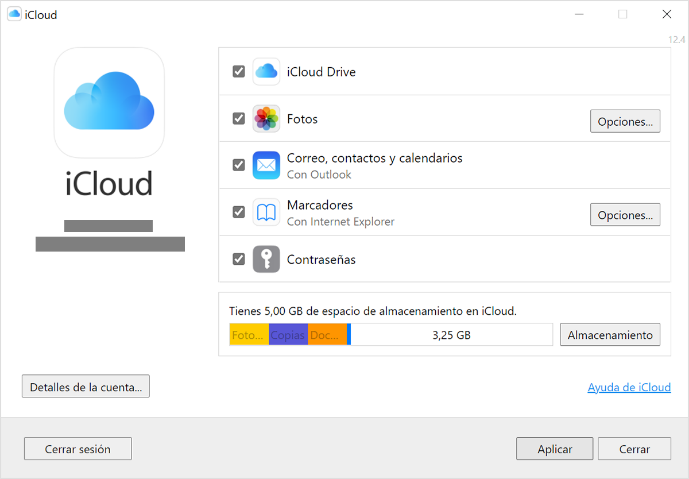Viewport: 689px width, 479px height.
Task: Toggle the Marcadores checkbox
Action: [x=239, y=212]
